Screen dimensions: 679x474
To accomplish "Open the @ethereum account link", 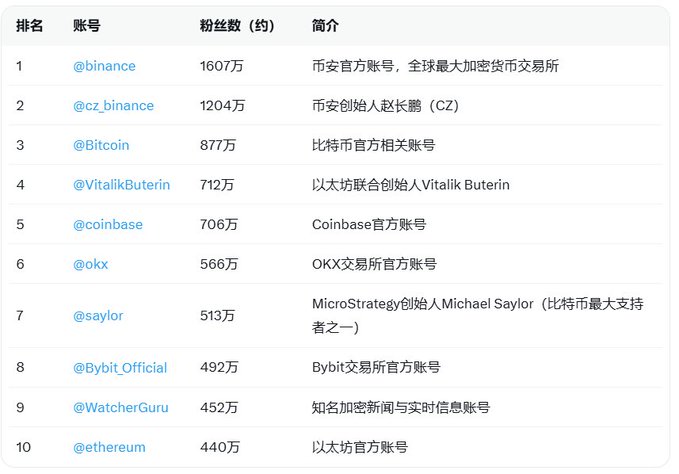I will [x=109, y=447].
